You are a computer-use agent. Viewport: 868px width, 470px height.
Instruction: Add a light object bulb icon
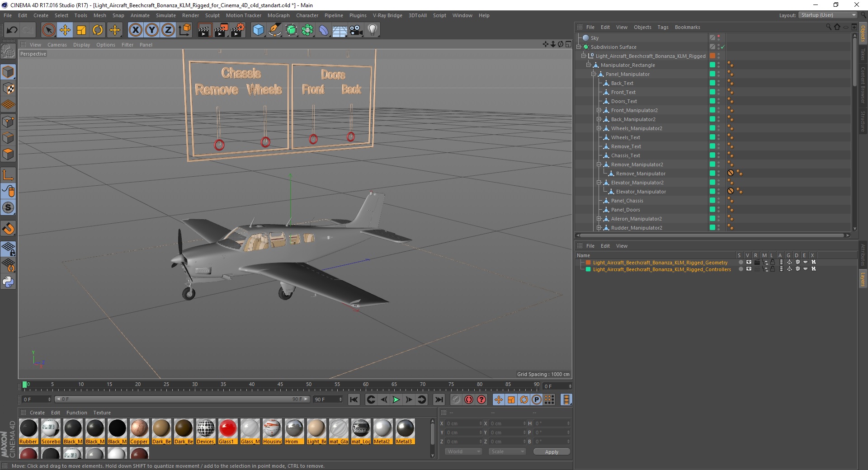(x=373, y=30)
